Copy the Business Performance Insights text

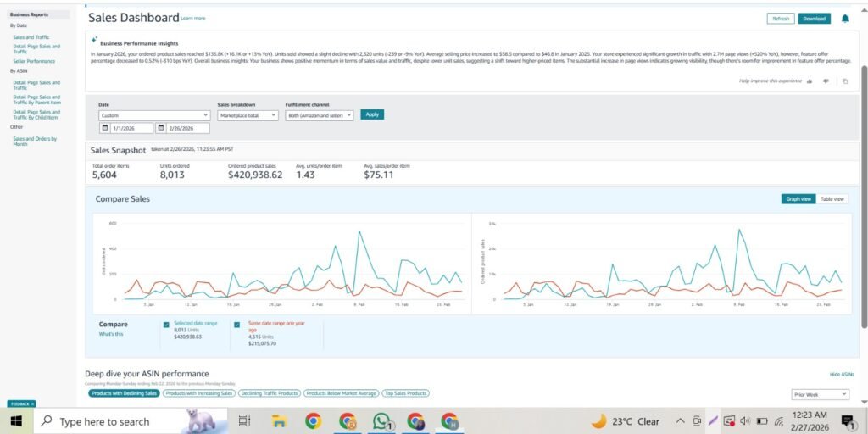tap(844, 81)
